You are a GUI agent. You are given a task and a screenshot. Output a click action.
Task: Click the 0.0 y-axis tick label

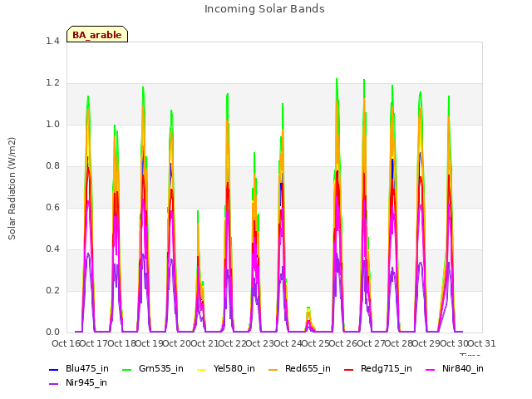pos(52,332)
